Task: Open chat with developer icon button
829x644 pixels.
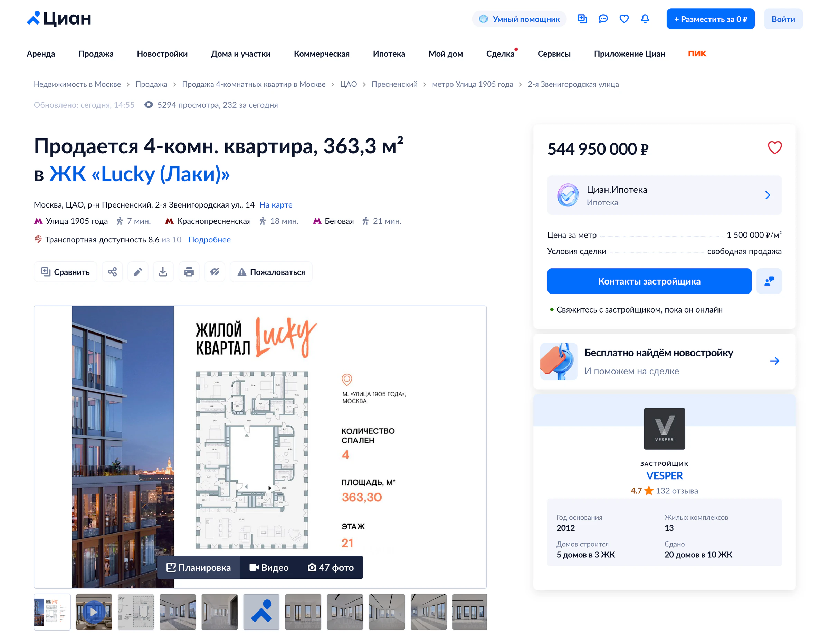Action: click(769, 281)
